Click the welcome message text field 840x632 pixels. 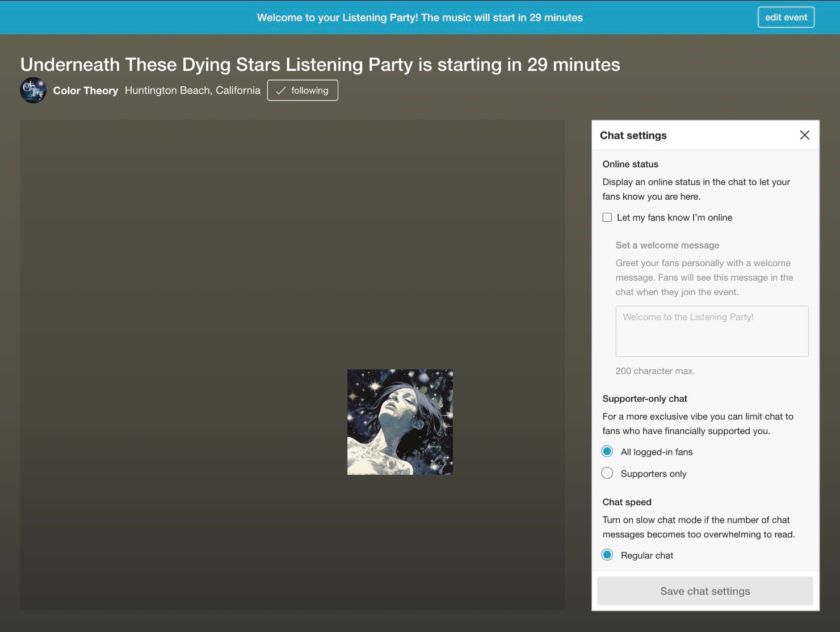point(711,331)
